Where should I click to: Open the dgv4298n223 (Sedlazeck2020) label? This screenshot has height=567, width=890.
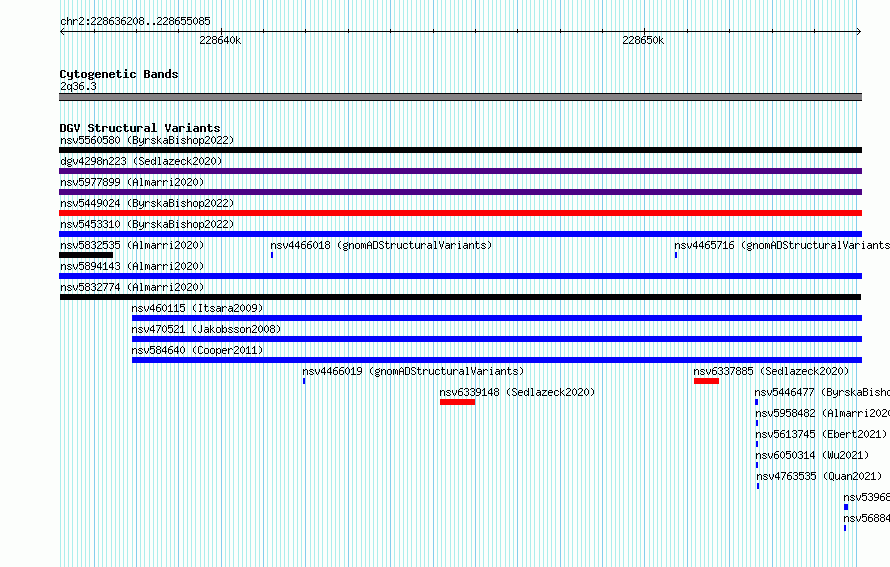141,161
